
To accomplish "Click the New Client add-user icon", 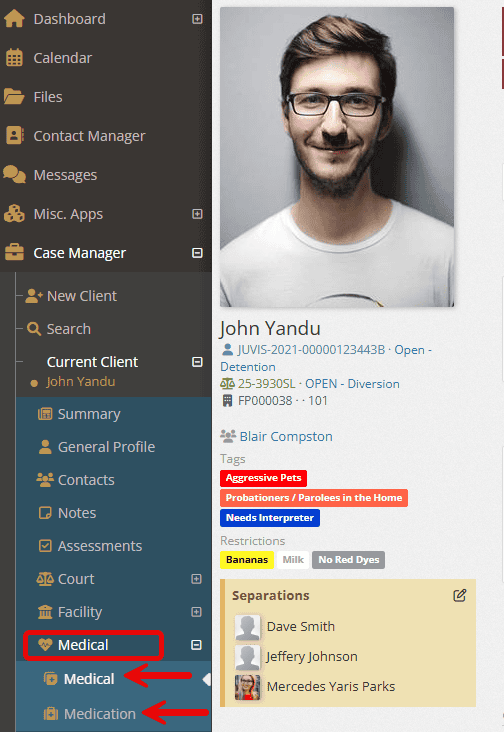I will coord(34,296).
